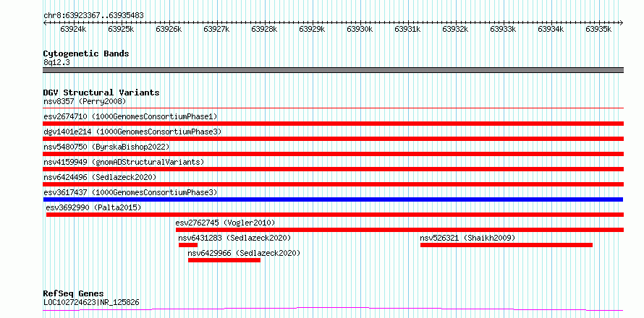The image size is (644, 318).
Task: Click the 63929k ruler tick label
Action: (312, 29)
